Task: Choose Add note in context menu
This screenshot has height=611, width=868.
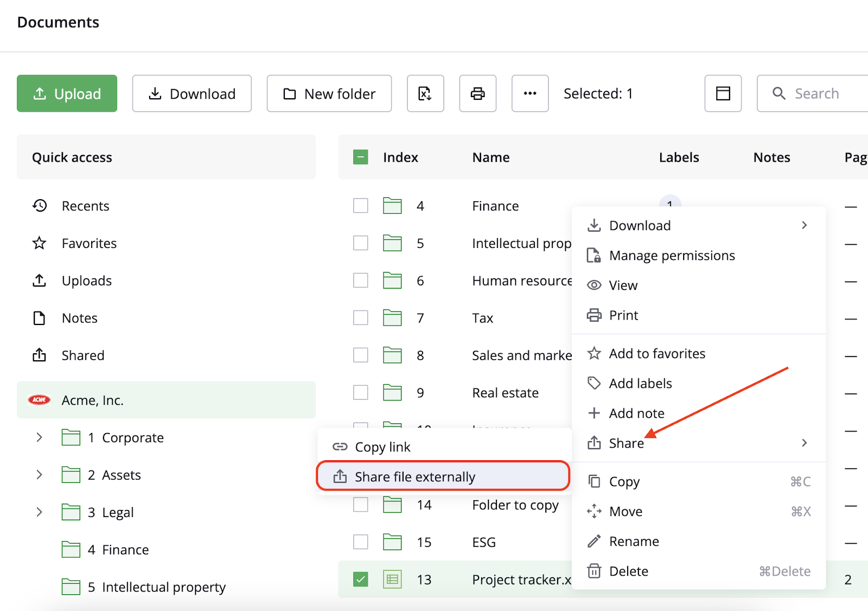Action: pos(699,413)
